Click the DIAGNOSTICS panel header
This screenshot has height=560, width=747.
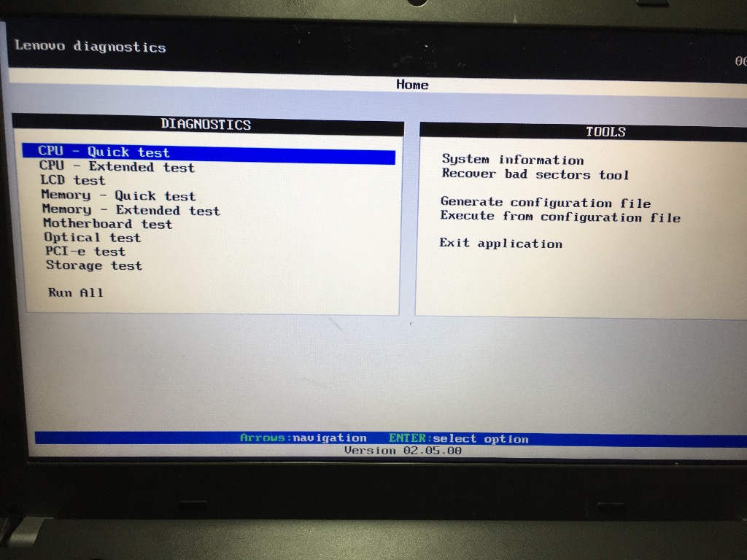coord(205,125)
